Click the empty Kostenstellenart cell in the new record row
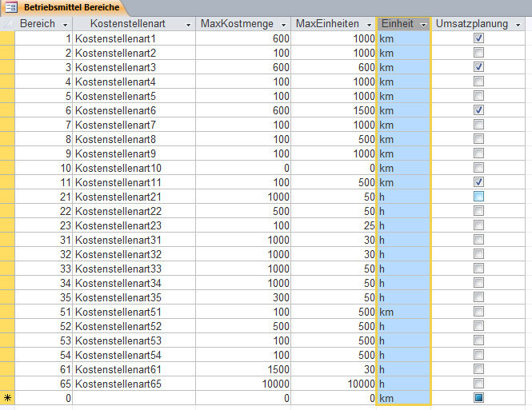 [134, 398]
